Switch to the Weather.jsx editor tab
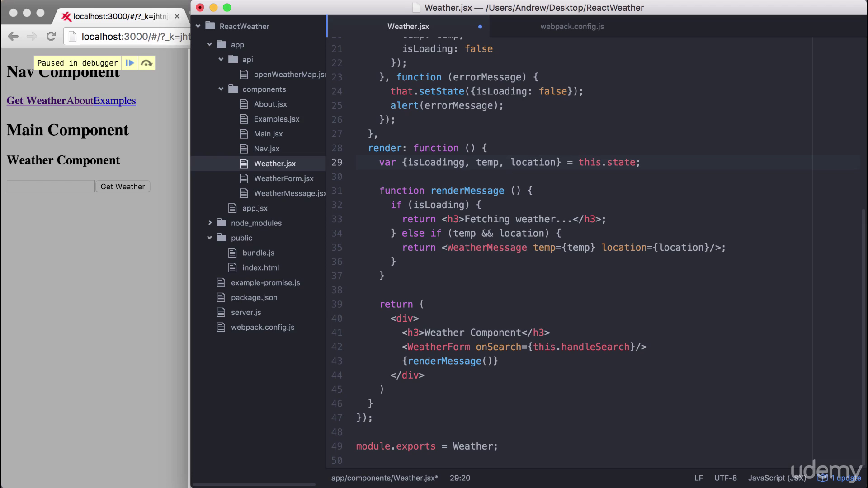The width and height of the screenshot is (868, 488). pyautogui.click(x=408, y=27)
